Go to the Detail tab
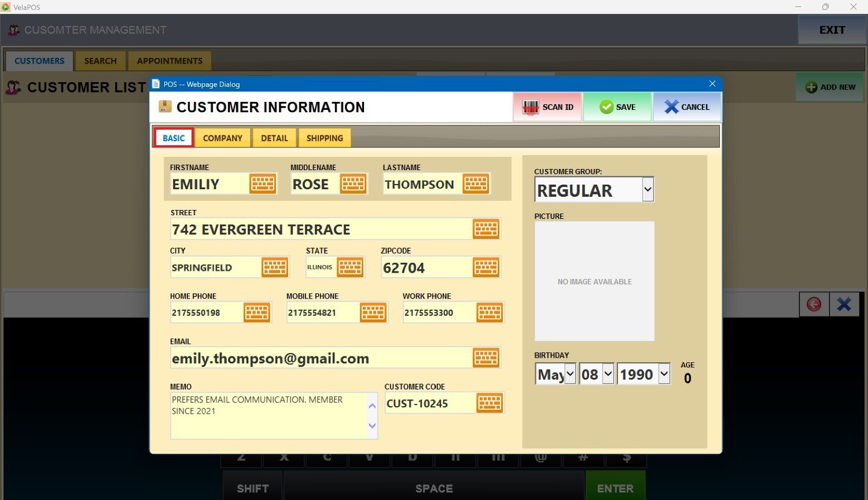The width and height of the screenshot is (868, 500). coord(274,138)
